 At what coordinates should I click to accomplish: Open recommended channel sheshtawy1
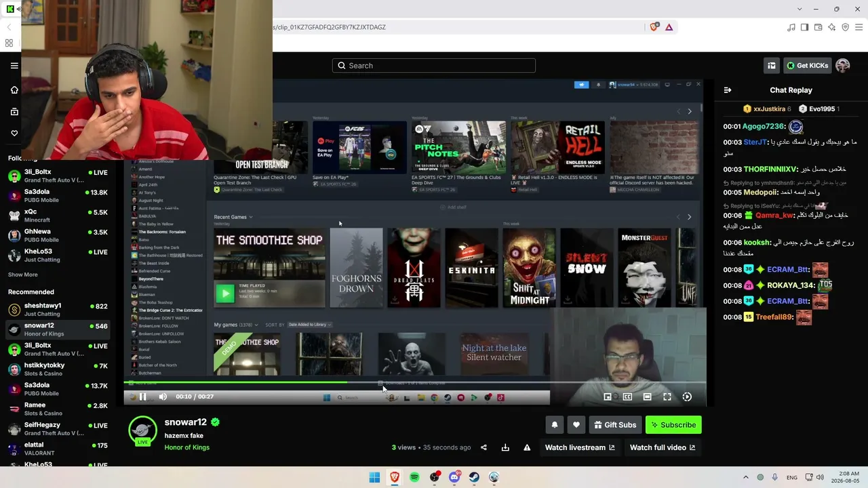pyautogui.click(x=58, y=309)
